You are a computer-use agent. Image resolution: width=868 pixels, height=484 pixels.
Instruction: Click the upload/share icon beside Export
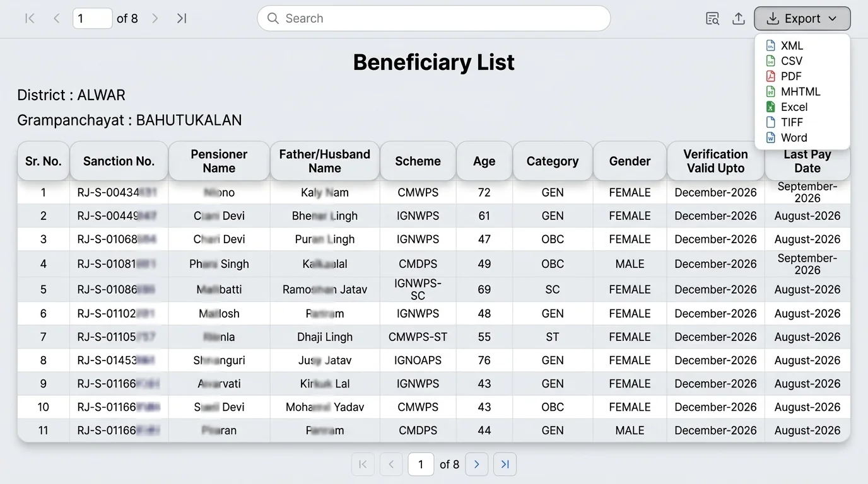pyautogui.click(x=739, y=18)
